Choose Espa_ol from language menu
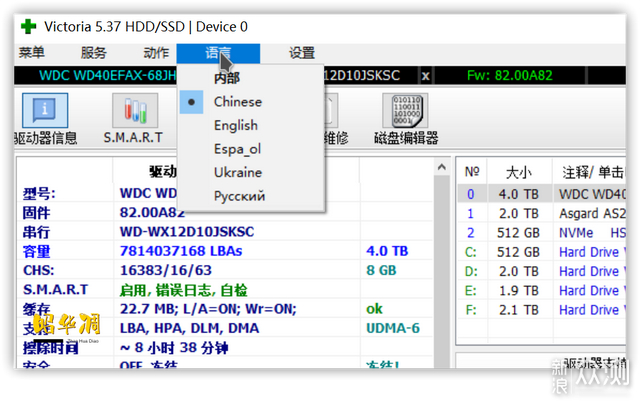640x404 pixels. coord(237,149)
